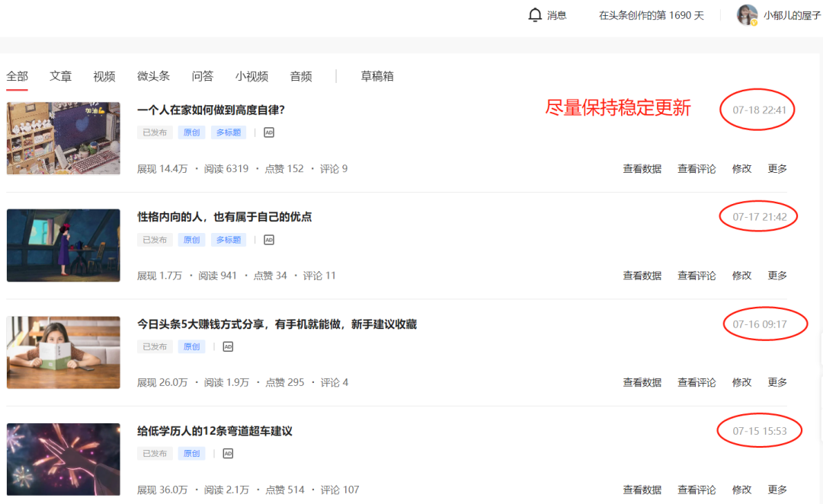
Task: Open article title 给低学历人的12条弯道超车建议
Action: pyautogui.click(x=215, y=431)
